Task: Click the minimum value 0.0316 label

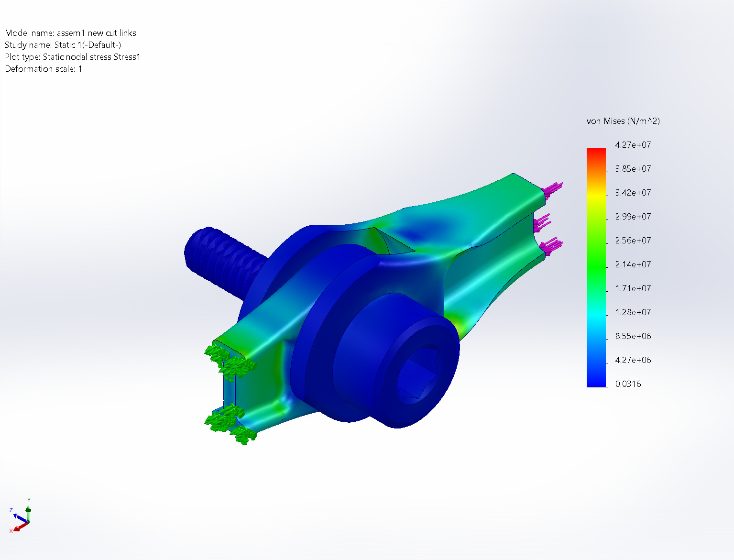Action: pos(629,384)
